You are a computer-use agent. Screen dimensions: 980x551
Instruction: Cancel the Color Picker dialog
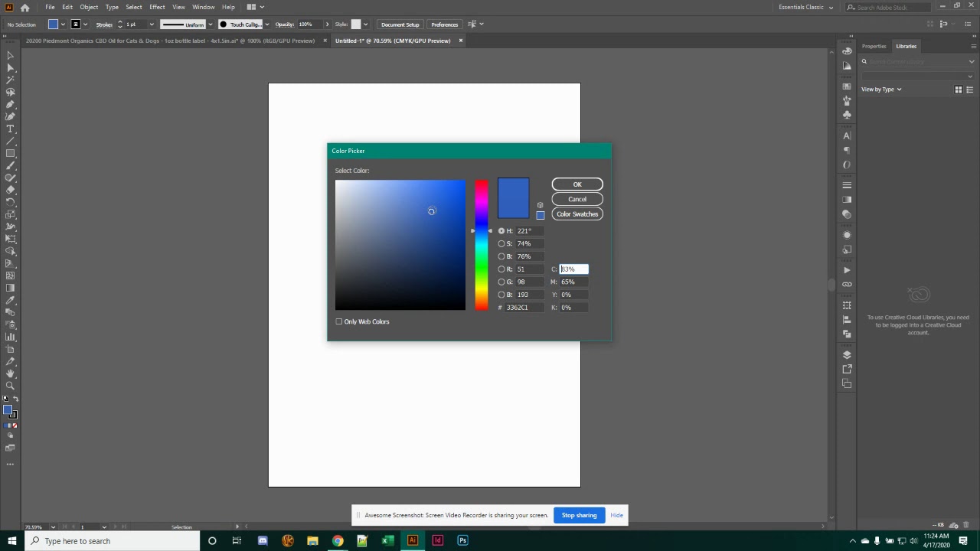tap(577, 199)
